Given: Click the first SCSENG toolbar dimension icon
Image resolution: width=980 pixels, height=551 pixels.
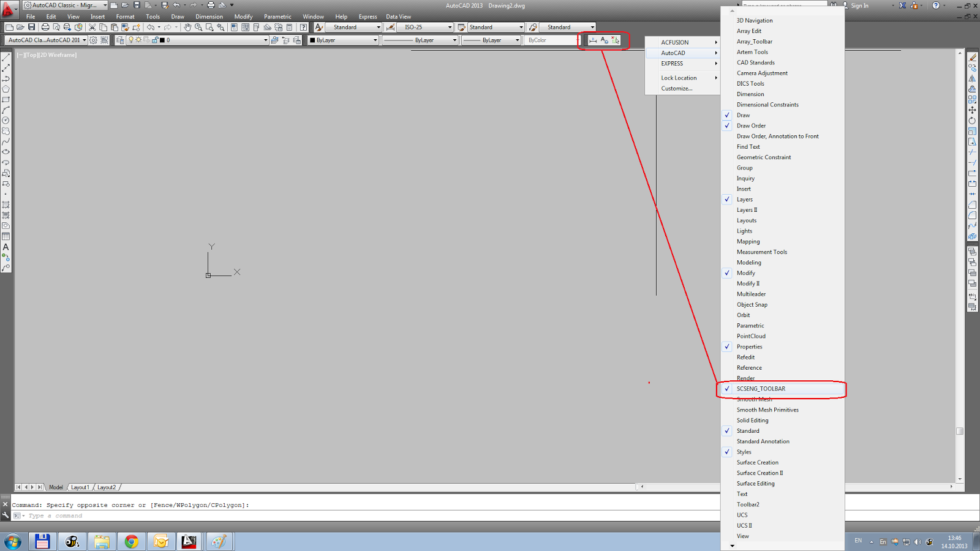Looking at the screenshot, I should 593,40.
